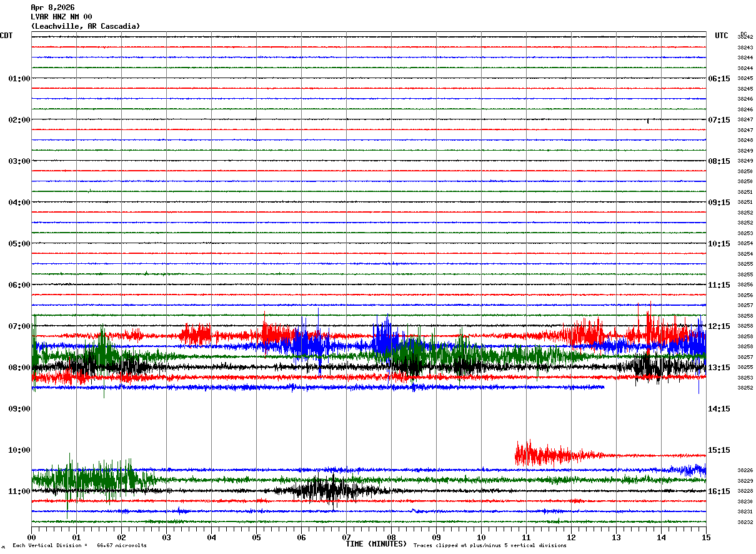
Task: Click the Leachville, AR Cascadia location text
Action: 86,26
